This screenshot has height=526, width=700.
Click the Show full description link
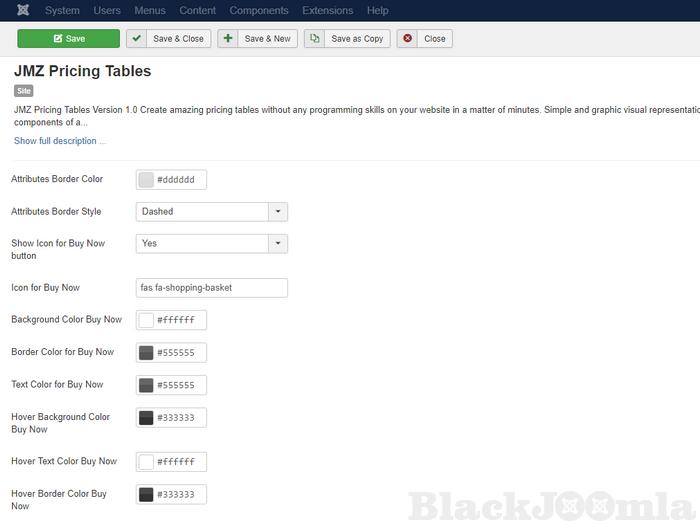point(59,141)
